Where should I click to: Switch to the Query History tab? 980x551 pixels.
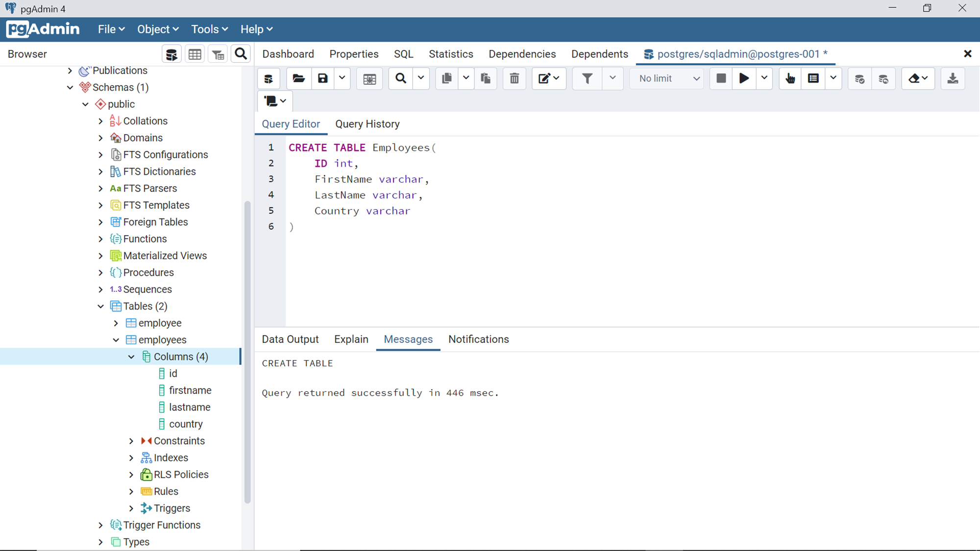pos(367,124)
